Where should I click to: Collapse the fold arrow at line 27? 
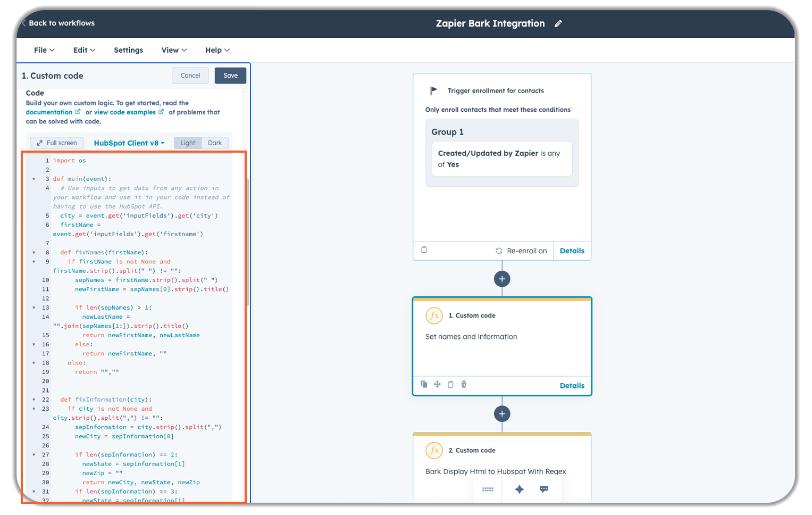point(34,455)
